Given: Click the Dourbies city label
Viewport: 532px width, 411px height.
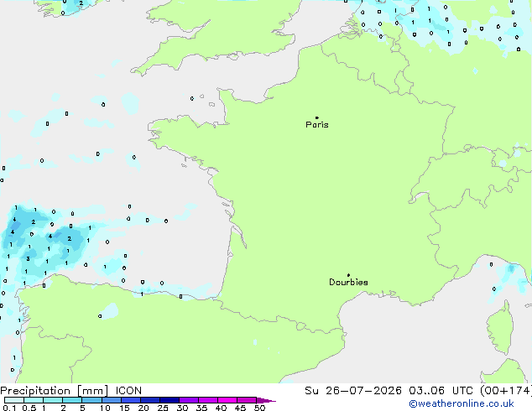Looking at the screenshot, I should point(348,282).
